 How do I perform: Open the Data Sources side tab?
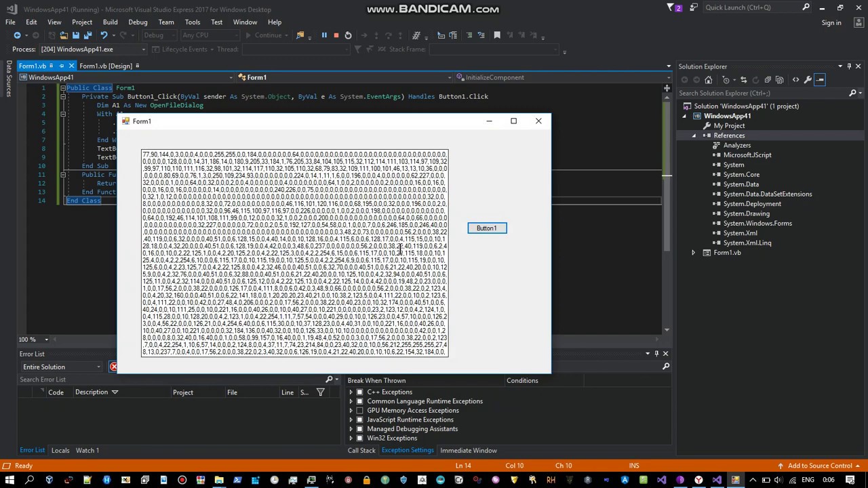click(x=9, y=78)
